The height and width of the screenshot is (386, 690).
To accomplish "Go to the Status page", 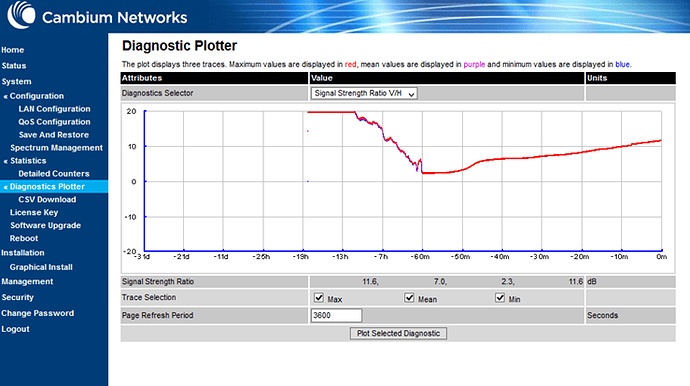I will point(14,66).
